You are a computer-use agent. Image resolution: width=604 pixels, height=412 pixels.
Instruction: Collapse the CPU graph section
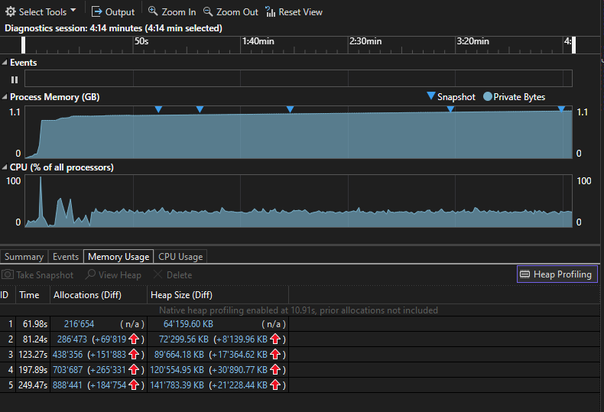tap(5, 167)
